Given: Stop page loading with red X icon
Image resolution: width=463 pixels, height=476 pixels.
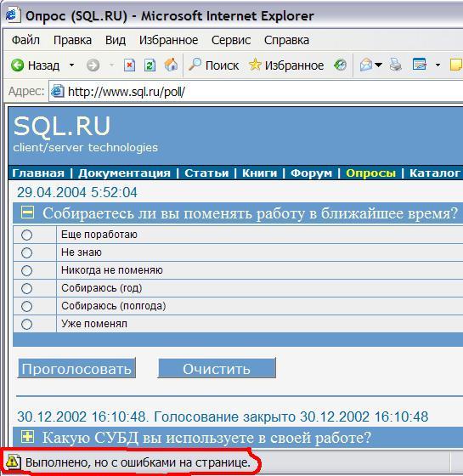Looking at the screenshot, I should (129, 65).
